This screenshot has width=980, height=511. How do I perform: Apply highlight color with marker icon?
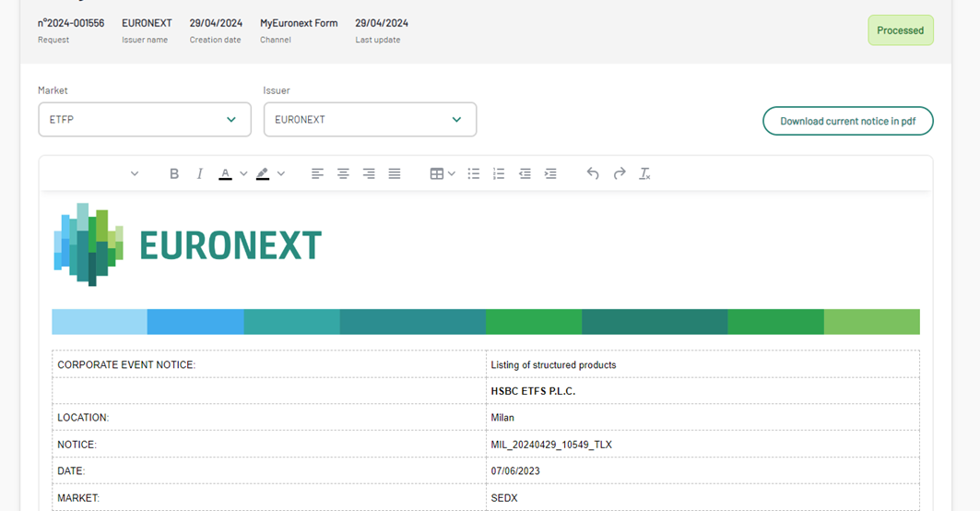[x=263, y=174]
